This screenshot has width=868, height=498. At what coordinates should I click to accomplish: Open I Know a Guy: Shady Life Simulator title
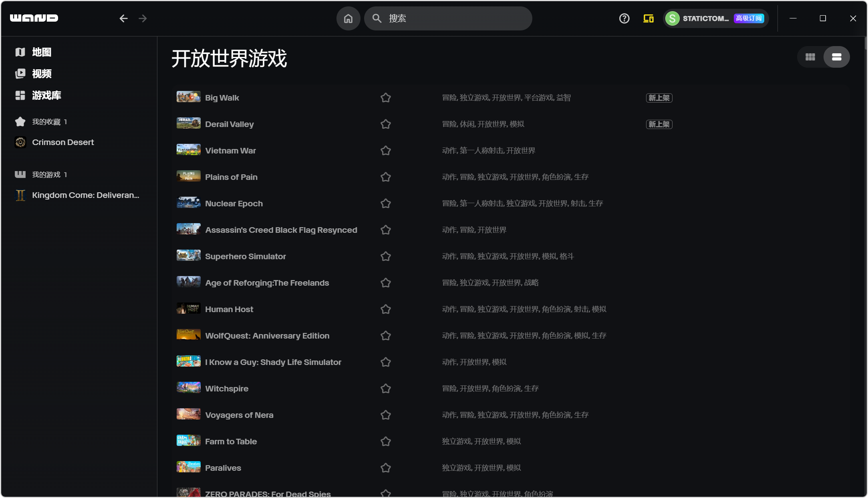pos(273,362)
